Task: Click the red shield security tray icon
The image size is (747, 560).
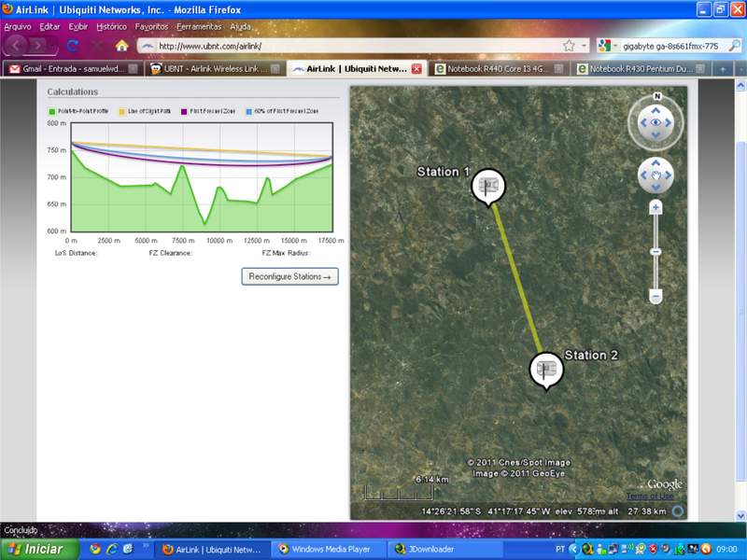Action: point(653,549)
